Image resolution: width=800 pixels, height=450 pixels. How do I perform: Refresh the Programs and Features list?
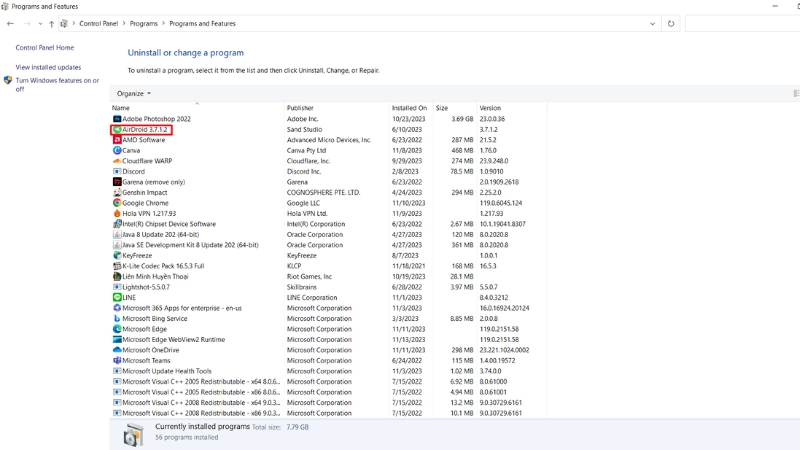(x=671, y=23)
